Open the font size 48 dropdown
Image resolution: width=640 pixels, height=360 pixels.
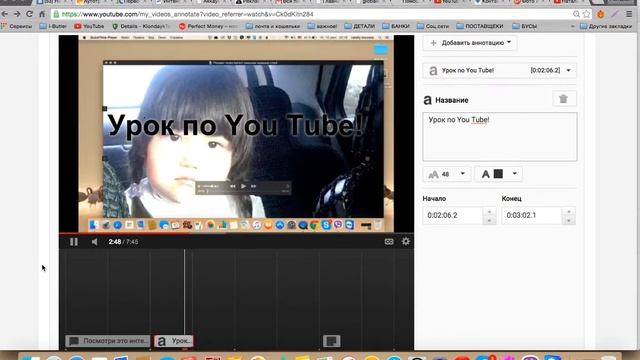[447, 174]
